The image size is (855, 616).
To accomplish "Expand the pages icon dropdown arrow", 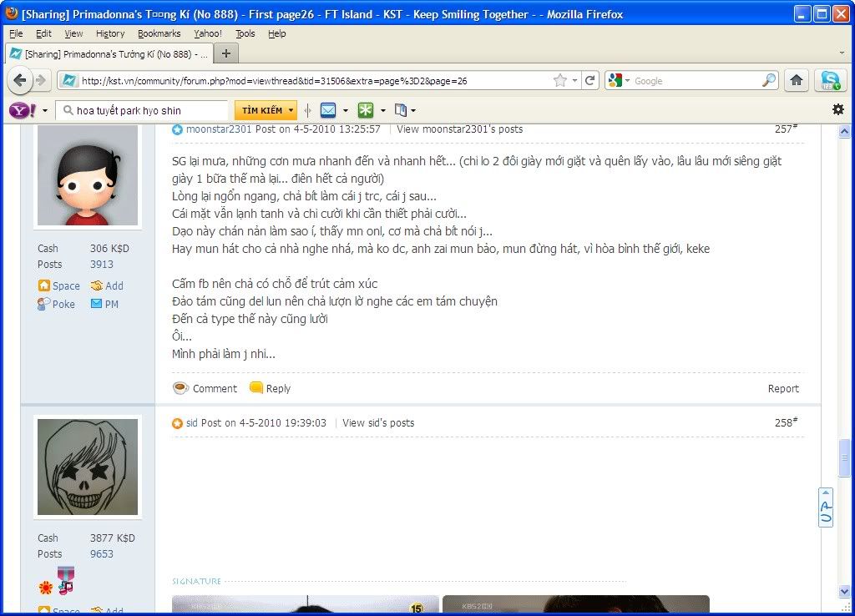I will [x=413, y=111].
